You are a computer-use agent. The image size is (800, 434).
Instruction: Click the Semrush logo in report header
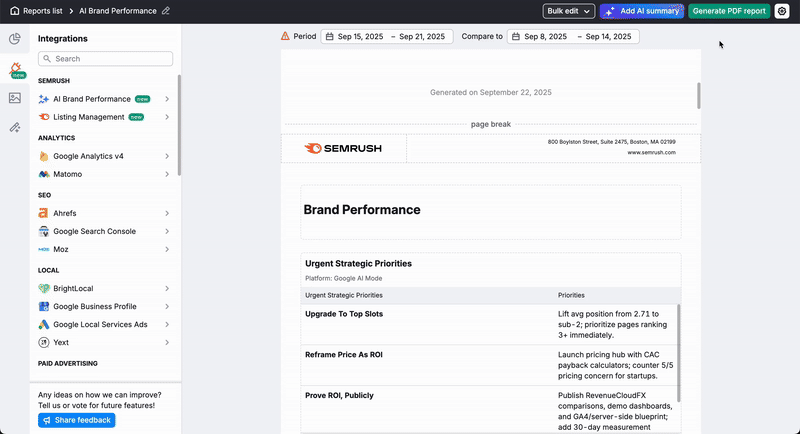pyautogui.click(x=343, y=149)
